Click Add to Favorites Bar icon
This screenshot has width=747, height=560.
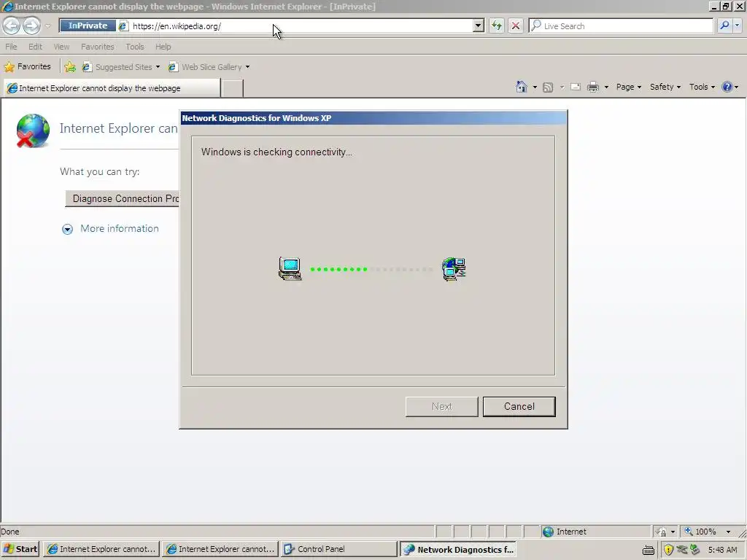70,66
